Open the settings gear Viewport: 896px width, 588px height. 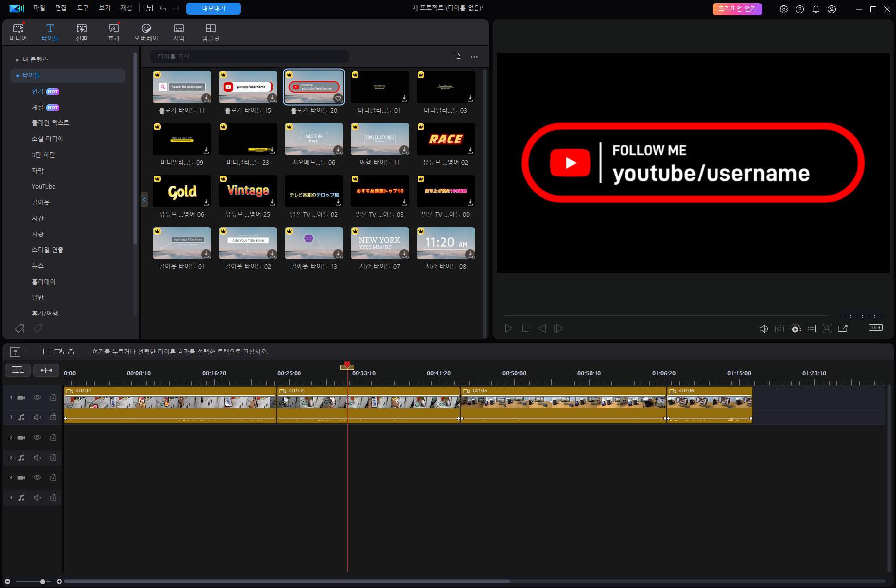pos(784,9)
